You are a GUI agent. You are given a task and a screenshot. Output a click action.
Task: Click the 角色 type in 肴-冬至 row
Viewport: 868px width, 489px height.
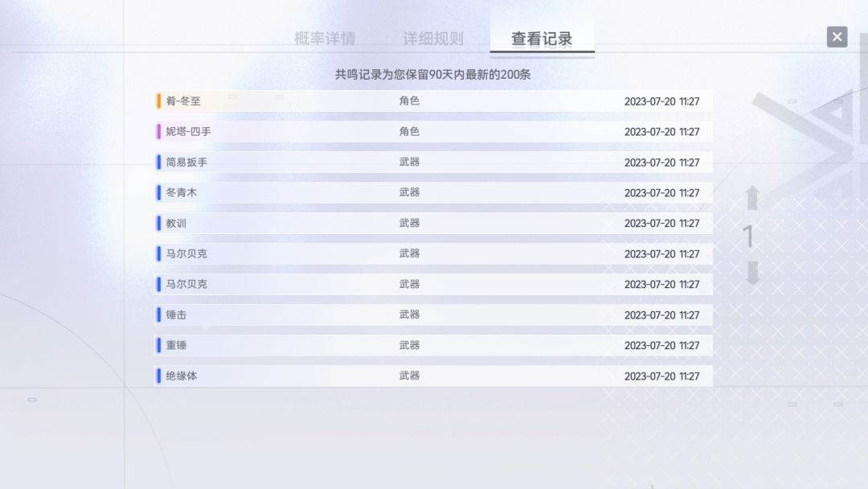(410, 101)
